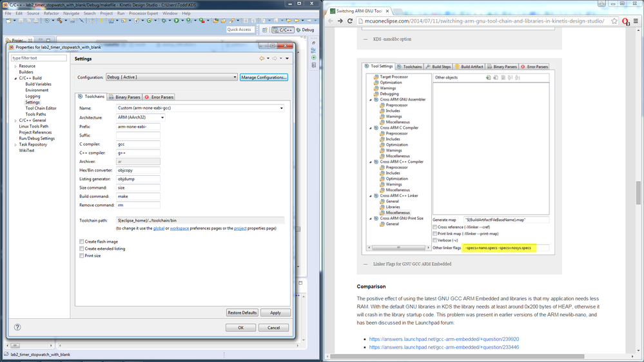This screenshot has width=644, height=362.
Task: Enable Create extended listing checkbox
Action: pos(82,249)
